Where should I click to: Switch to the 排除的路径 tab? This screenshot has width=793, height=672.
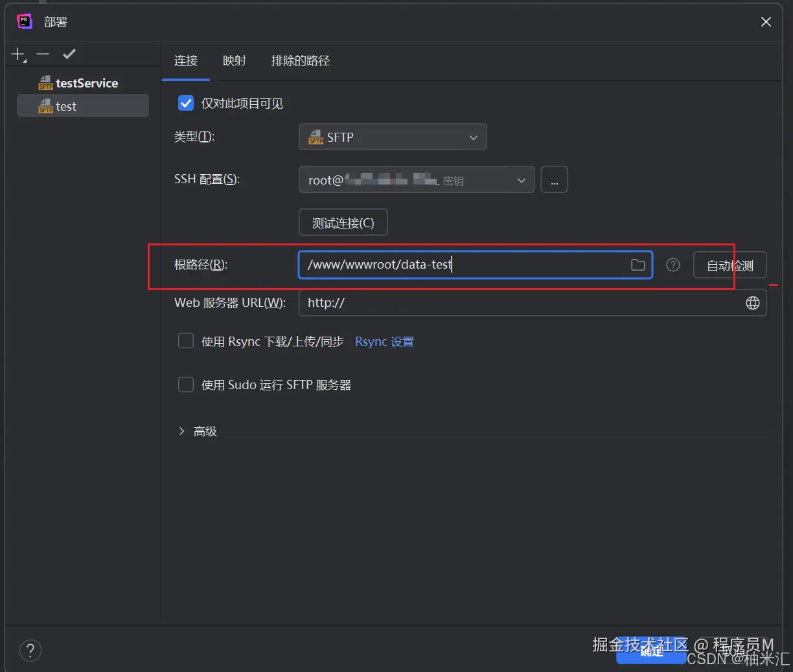coord(300,61)
